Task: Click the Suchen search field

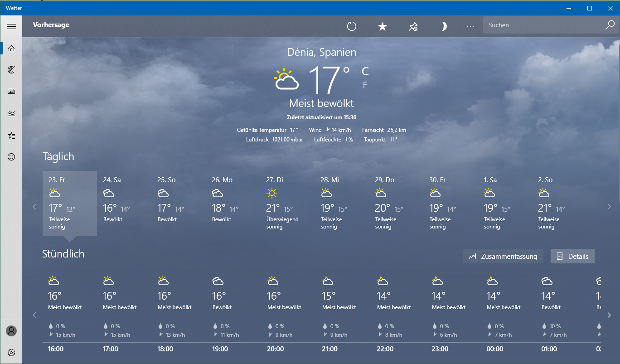Action: point(544,25)
